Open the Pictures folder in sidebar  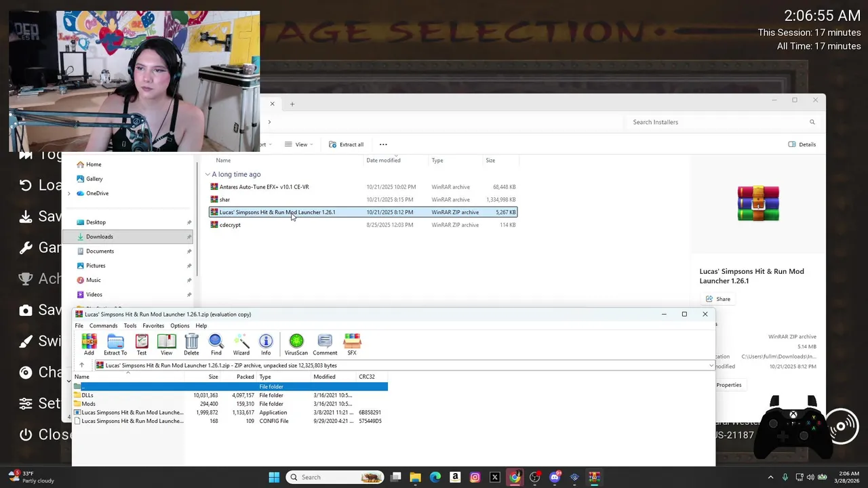(x=96, y=266)
